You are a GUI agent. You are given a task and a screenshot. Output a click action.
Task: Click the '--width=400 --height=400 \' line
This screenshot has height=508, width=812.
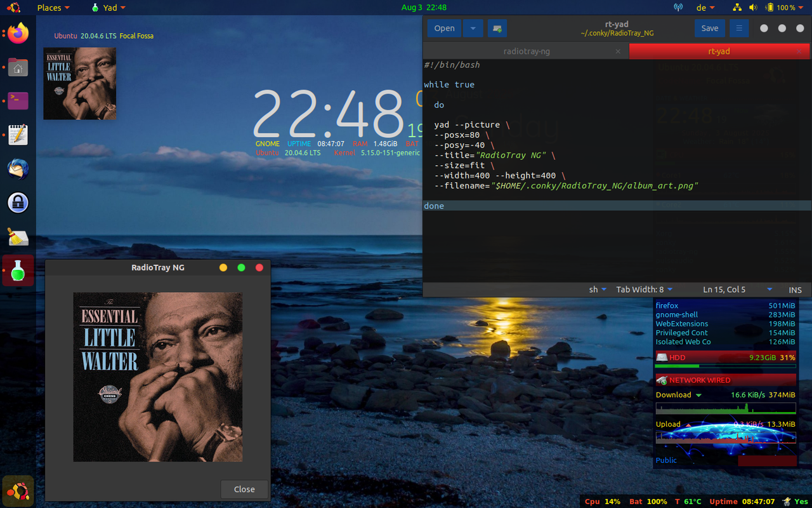pyautogui.click(x=500, y=175)
